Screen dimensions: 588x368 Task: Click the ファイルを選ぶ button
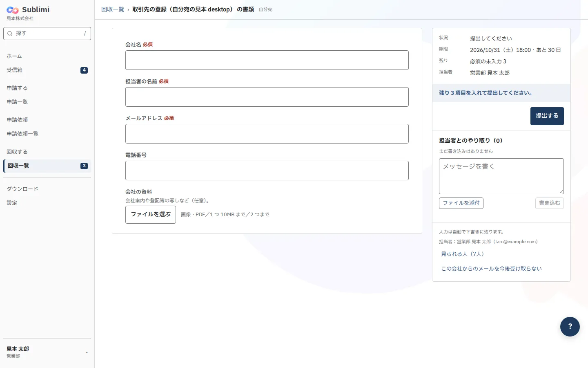pos(151,215)
